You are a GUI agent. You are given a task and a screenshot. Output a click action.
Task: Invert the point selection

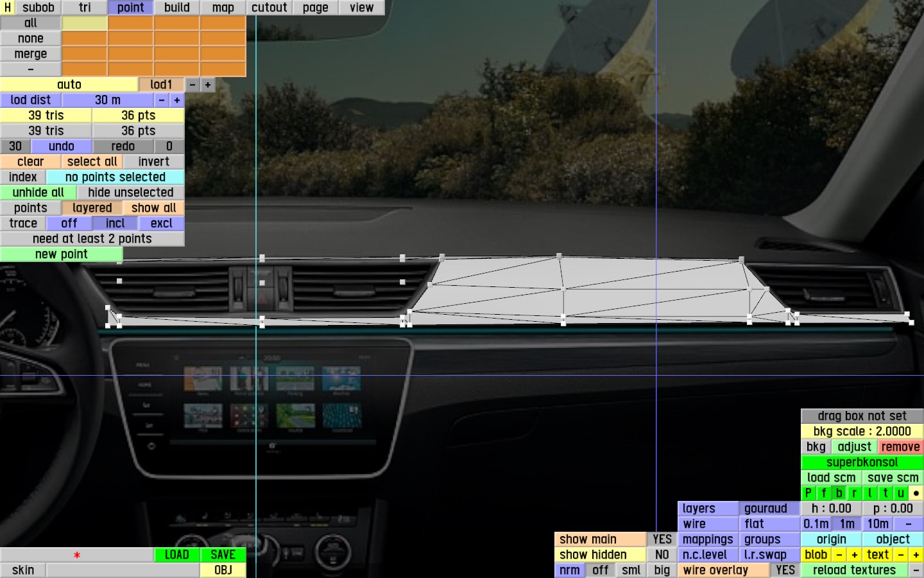tap(154, 162)
